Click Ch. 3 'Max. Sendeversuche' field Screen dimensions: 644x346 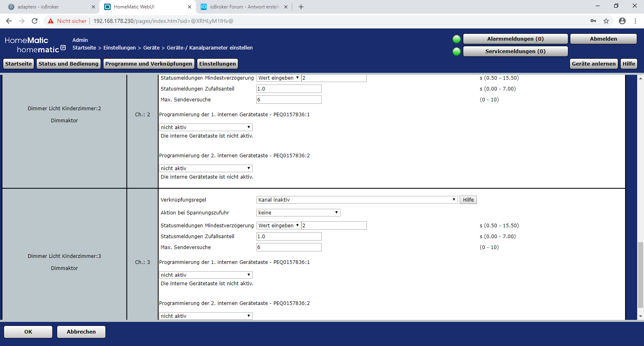click(289, 247)
